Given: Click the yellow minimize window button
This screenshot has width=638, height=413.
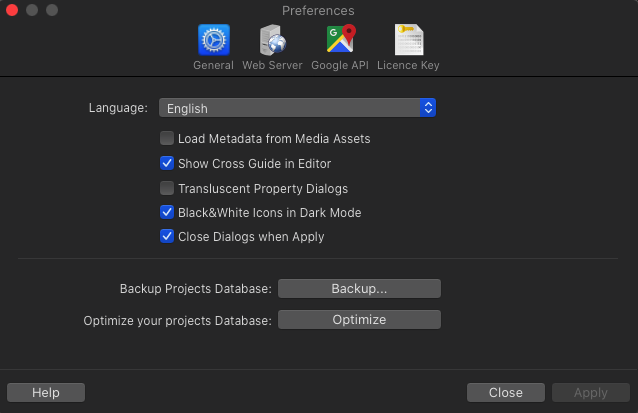Looking at the screenshot, I should (32, 10).
